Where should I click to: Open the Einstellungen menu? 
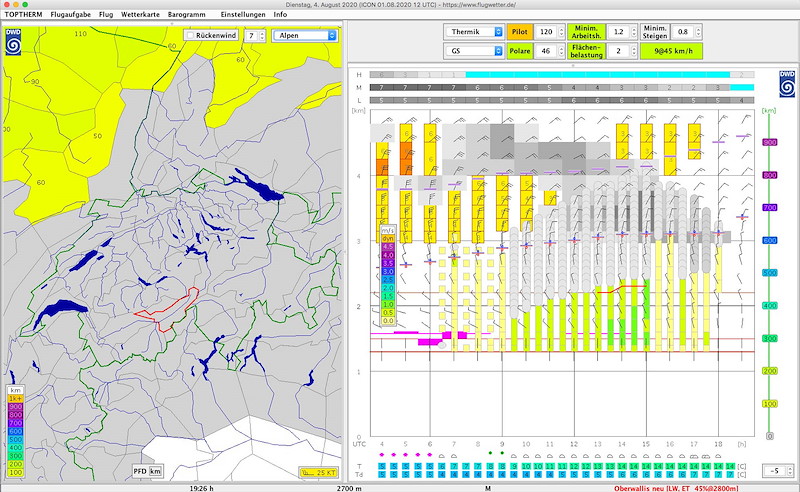243,14
